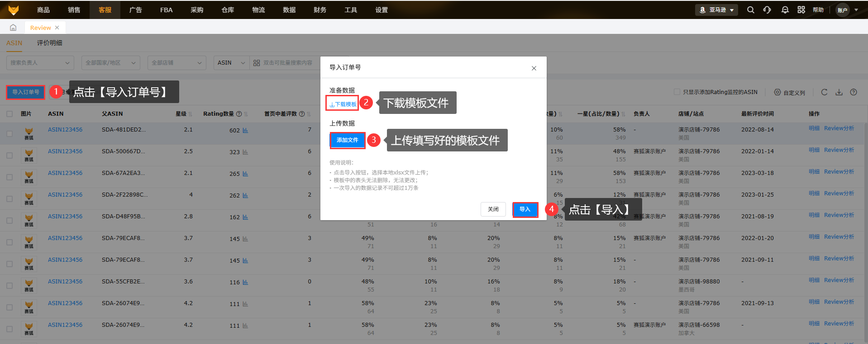Check 只显示添加Rating监控的ASIN checkbox
This screenshot has height=344, width=868.
677,92
